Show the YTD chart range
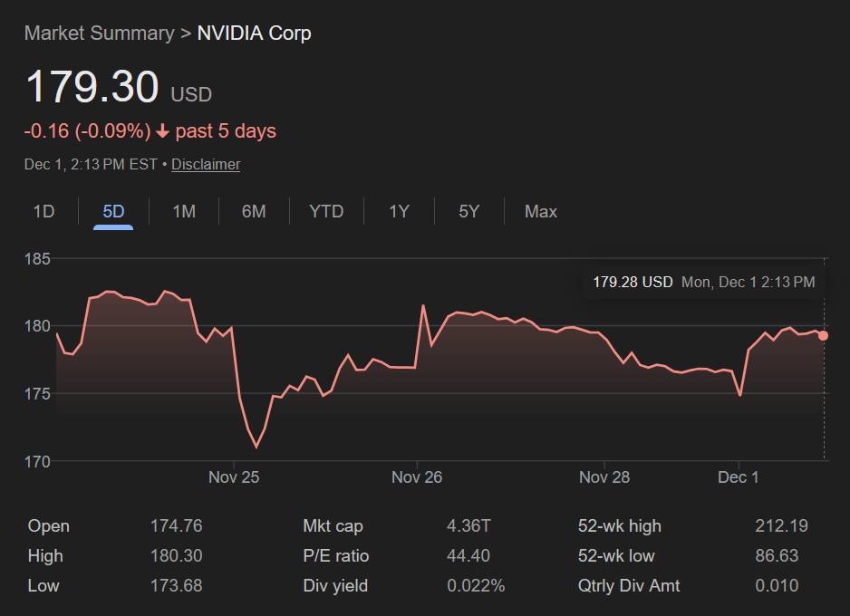The height and width of the screenshot is (616, 850). point(326,211)
